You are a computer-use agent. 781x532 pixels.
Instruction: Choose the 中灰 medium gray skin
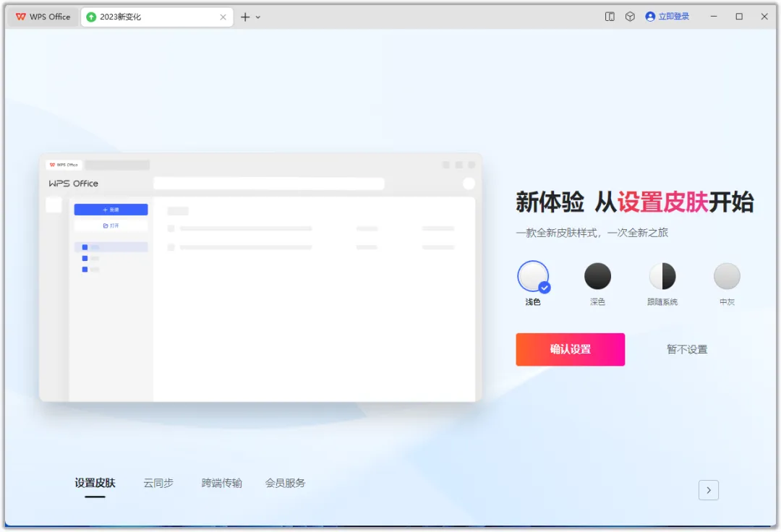point(727,276)
